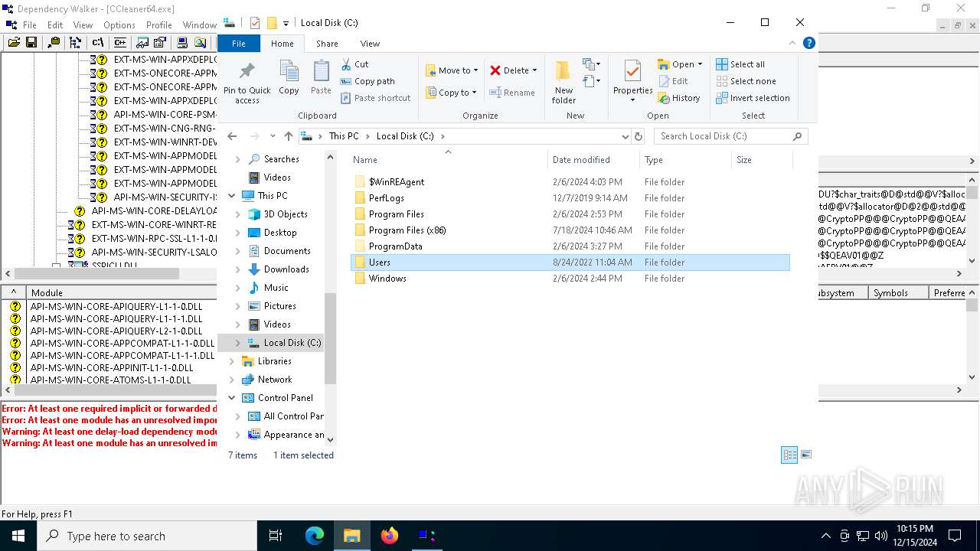980x551 pixels.
Task: Click Copy path in the ribbon
Action: tap(367, 81)
